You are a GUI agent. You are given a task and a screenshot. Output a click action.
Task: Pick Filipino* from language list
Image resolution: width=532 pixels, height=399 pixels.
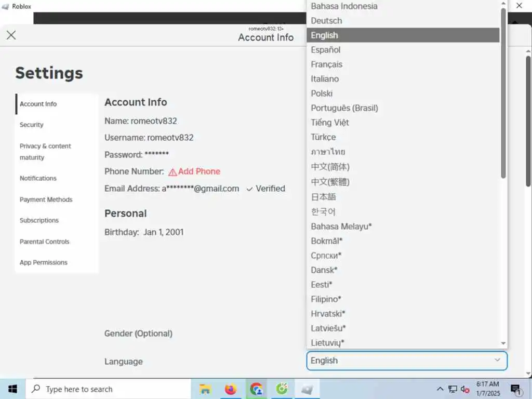403,300
